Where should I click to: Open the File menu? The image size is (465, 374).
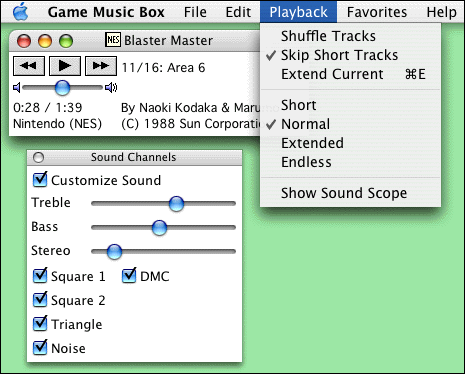(x=195, y=12)
